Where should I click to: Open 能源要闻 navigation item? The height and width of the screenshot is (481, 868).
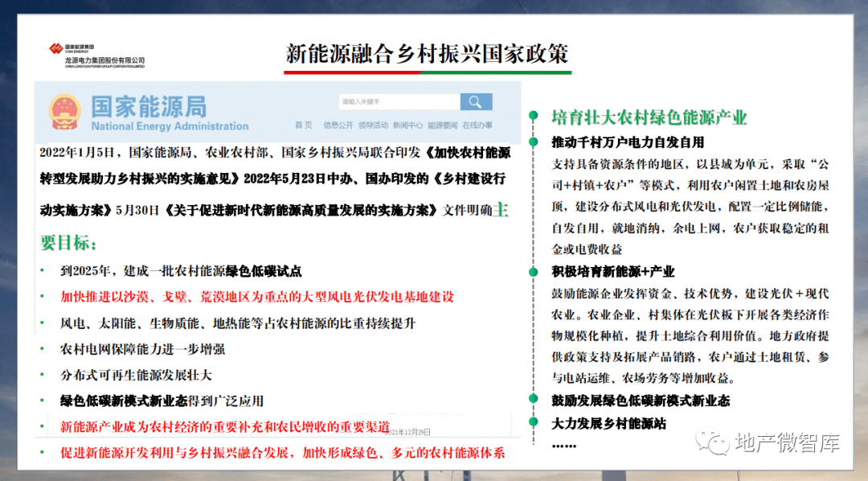tap(442, 125)
